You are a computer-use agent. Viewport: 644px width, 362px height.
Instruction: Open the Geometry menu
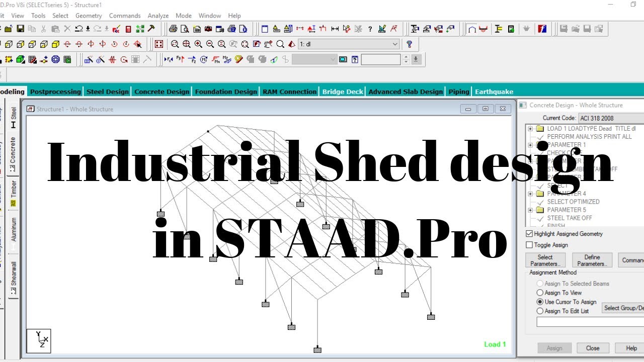click(x=89, y=16)
